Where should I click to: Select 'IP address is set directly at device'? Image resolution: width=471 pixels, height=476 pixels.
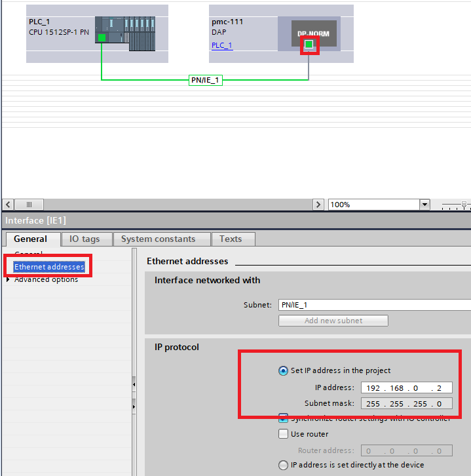point(283,465)
